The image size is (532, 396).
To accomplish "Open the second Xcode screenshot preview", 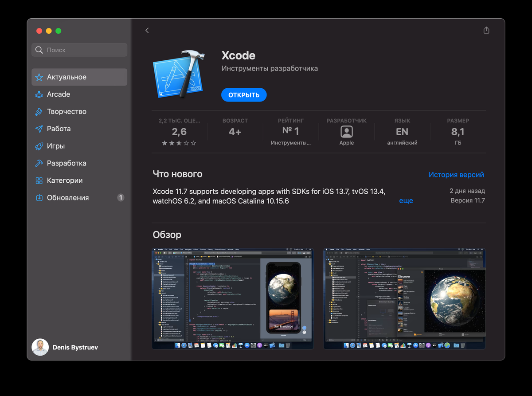I will click(x=403, y=298).
